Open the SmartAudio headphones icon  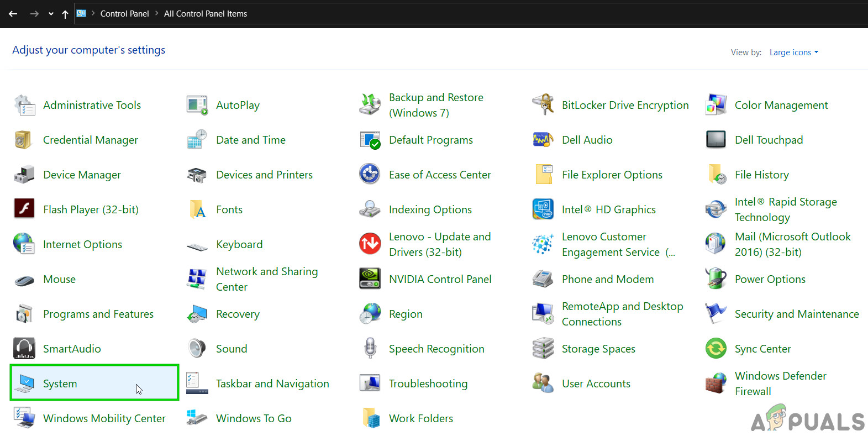tap(24, 349)
